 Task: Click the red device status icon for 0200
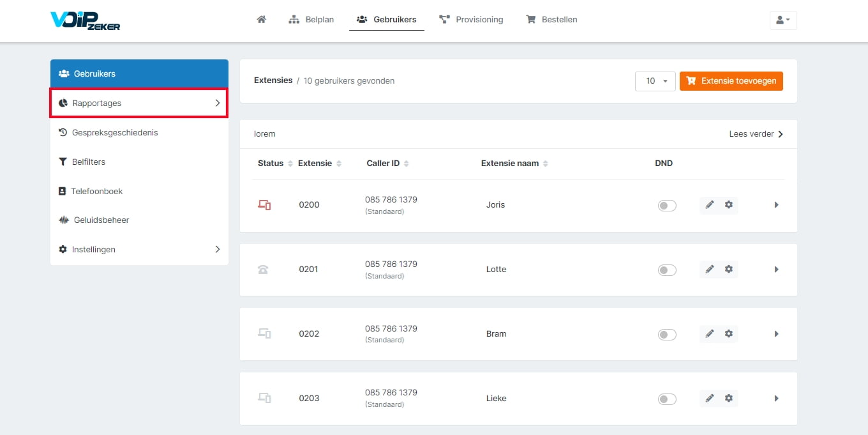pos(264,205)
